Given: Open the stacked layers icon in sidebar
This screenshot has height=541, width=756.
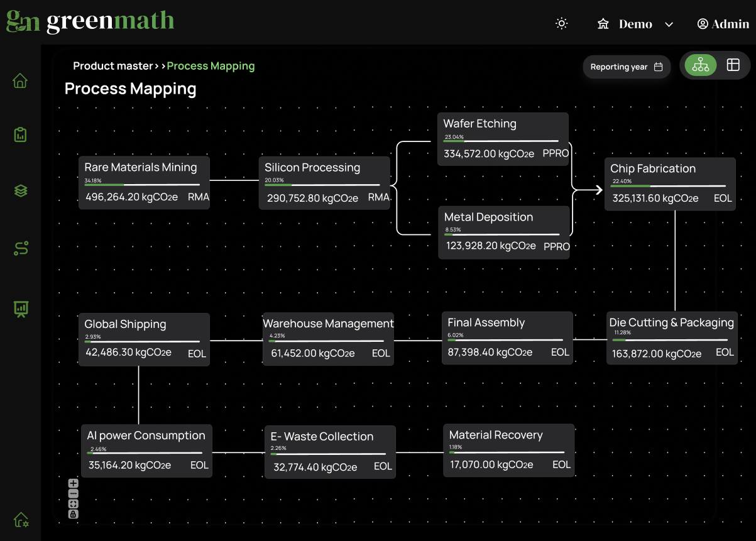Looking at the screenshot, I should point(20,190).
